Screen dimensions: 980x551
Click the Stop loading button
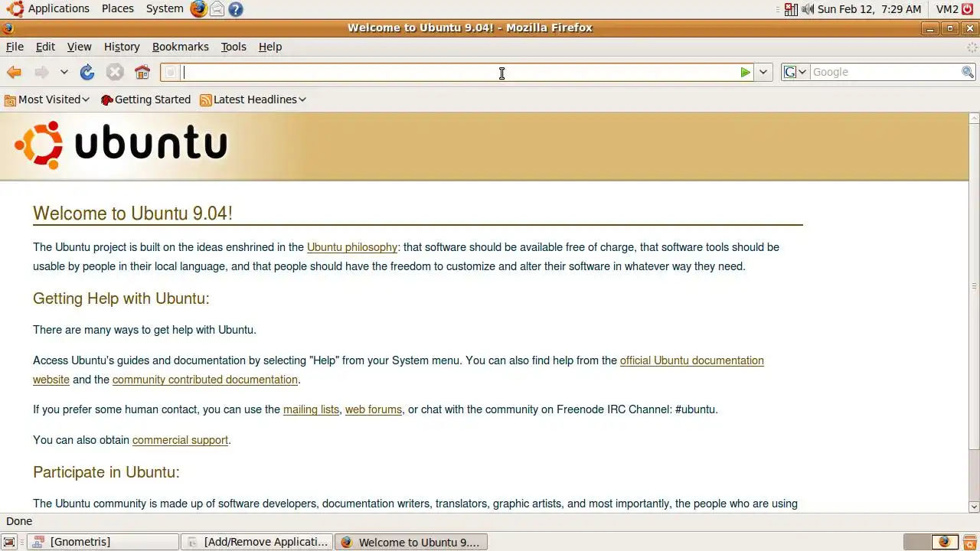(x=115, y=72)
